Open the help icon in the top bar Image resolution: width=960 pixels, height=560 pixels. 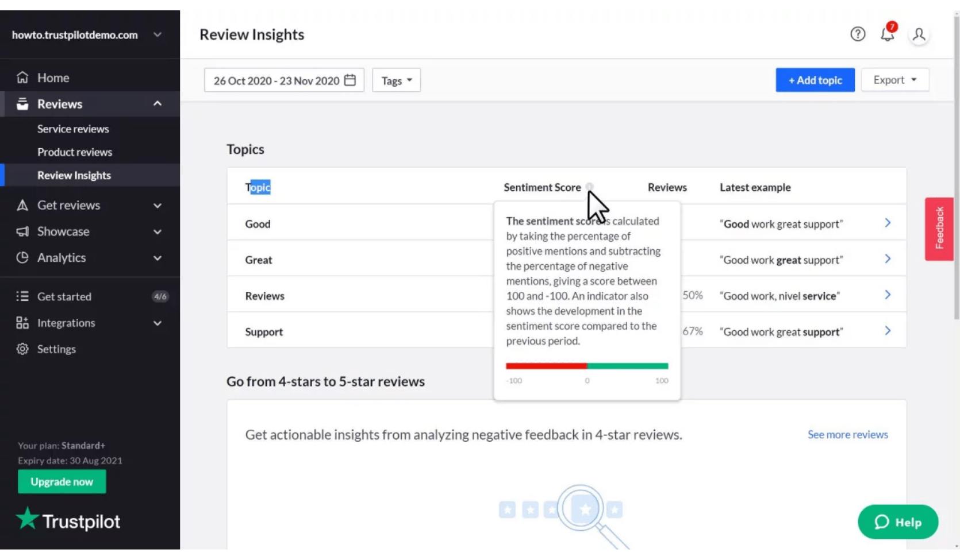pyautogui.click(x=857, y=34)
